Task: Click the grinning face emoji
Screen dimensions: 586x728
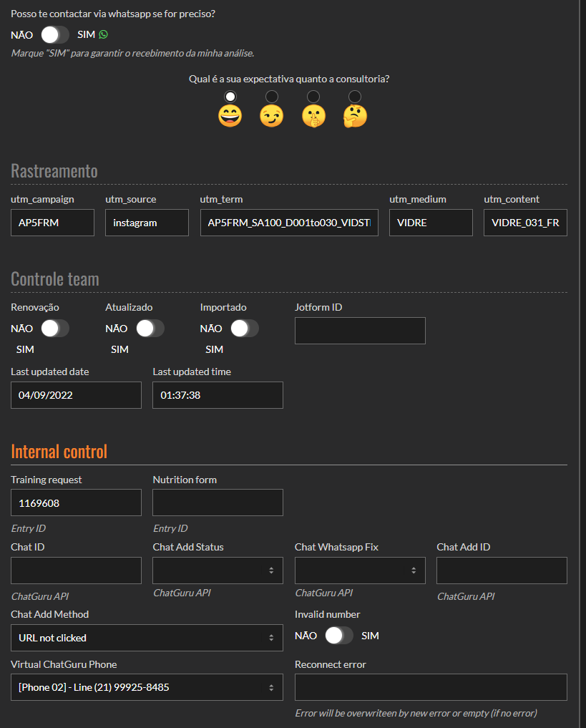Action: coord(230,116)
